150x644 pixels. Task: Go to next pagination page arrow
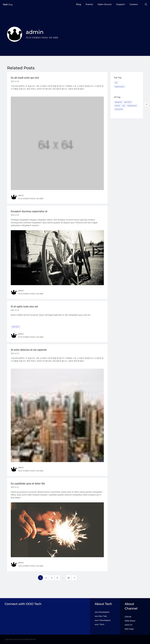pos(74,577)
